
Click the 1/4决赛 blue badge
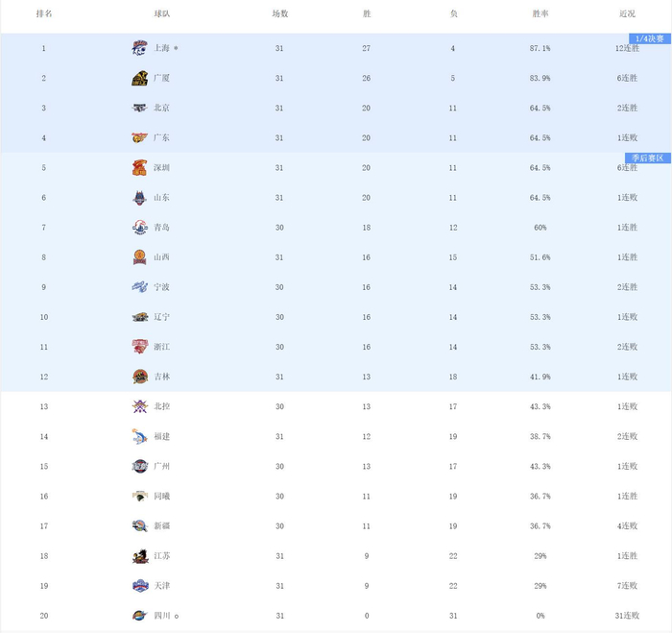649,38
